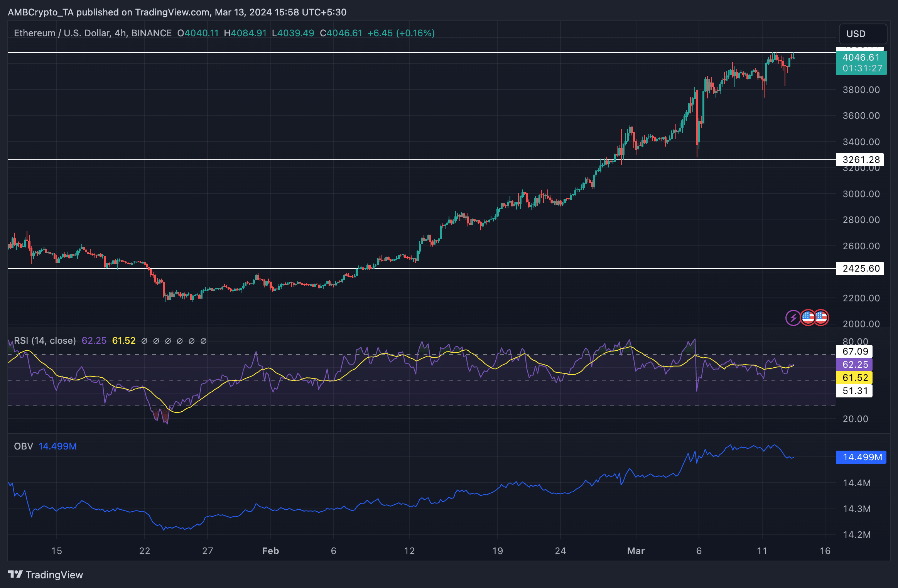Screen dimensions: 898x588
Task: Click the TradingView logo at bottom left
Action: (x=45, y=575)
